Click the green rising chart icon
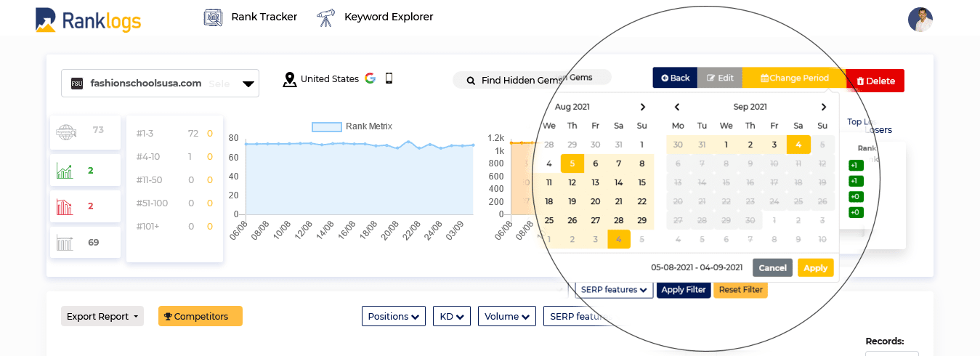 (x=65, y=171)
